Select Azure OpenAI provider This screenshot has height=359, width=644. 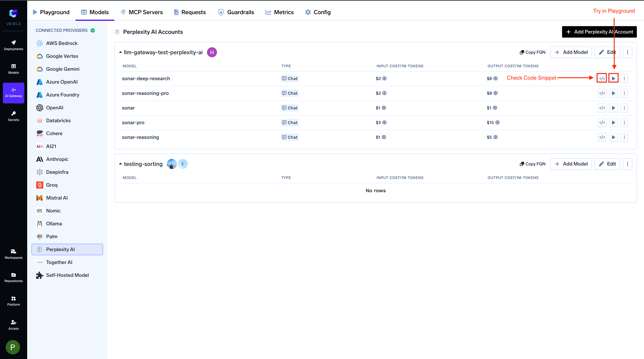67,82
